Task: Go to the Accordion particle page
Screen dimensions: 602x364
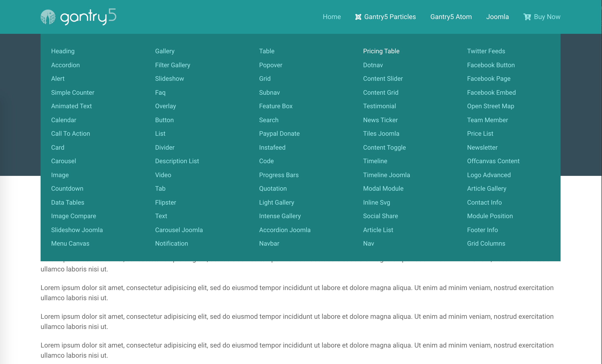Action: 65,65
